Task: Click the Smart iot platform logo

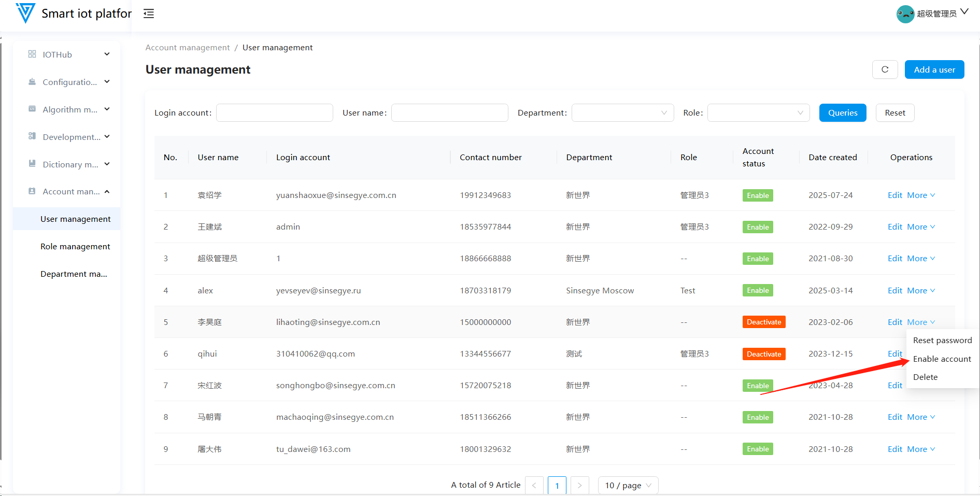Action: tap(25, 13)
